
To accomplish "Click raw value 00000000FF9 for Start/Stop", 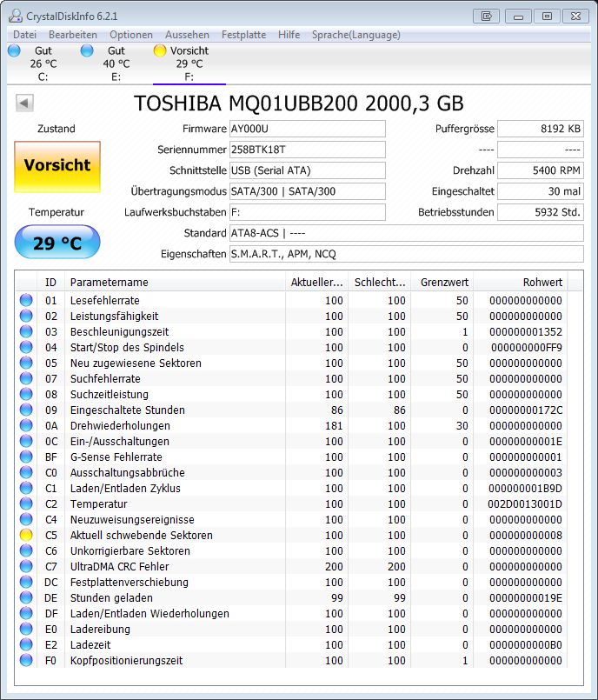I will [x=527, y=347].
